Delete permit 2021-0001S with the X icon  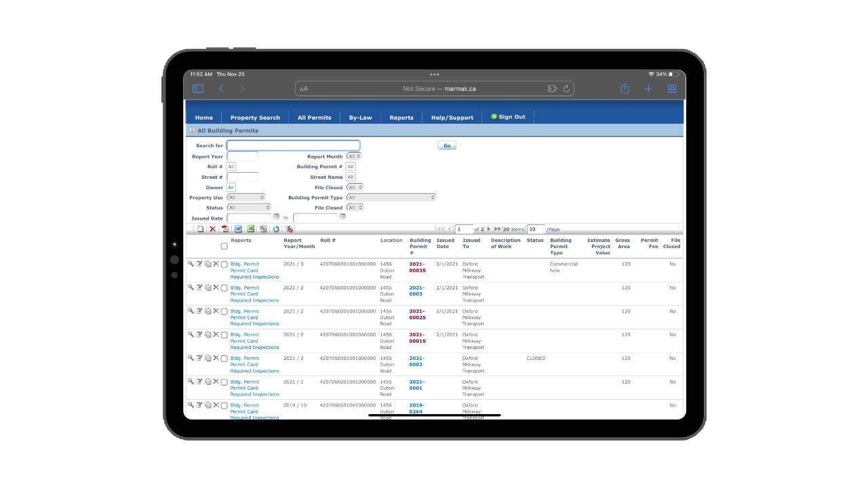pos(216,334)
